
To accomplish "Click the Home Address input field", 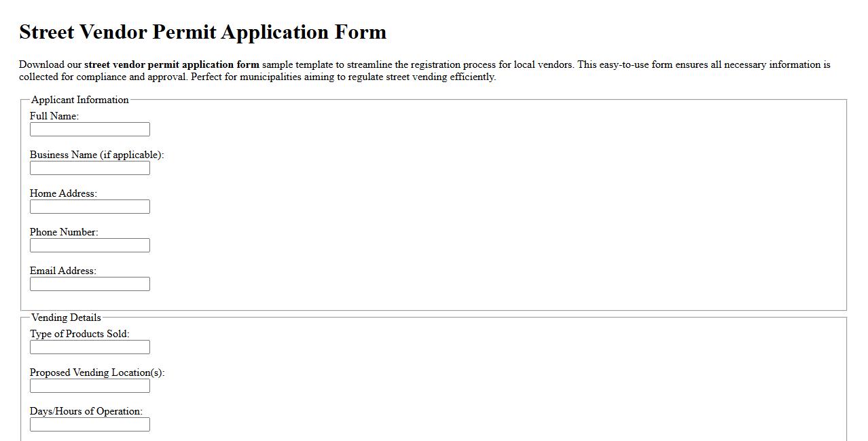I will (x=89, y=206).
